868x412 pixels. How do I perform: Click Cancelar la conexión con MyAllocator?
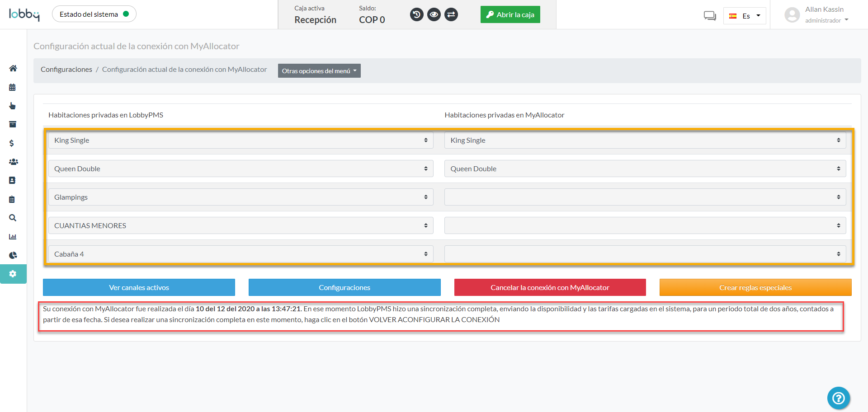pyautogui.click(x=550, y=287)
